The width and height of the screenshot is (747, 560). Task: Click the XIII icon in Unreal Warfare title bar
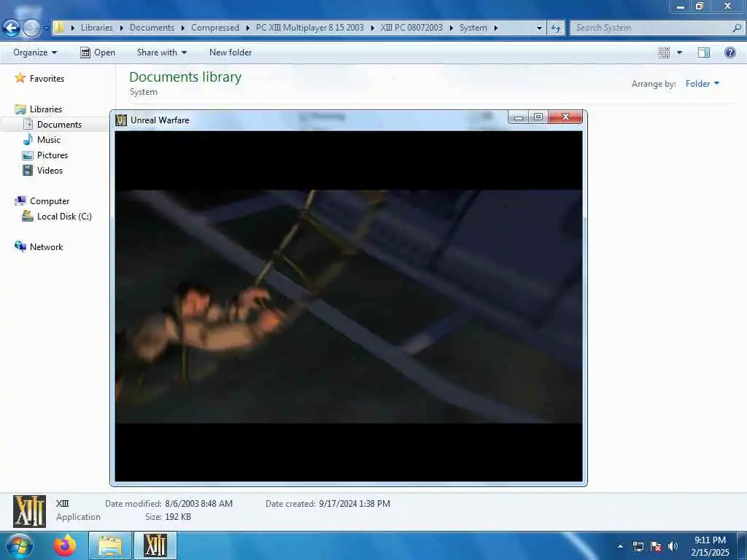(121, 120)
